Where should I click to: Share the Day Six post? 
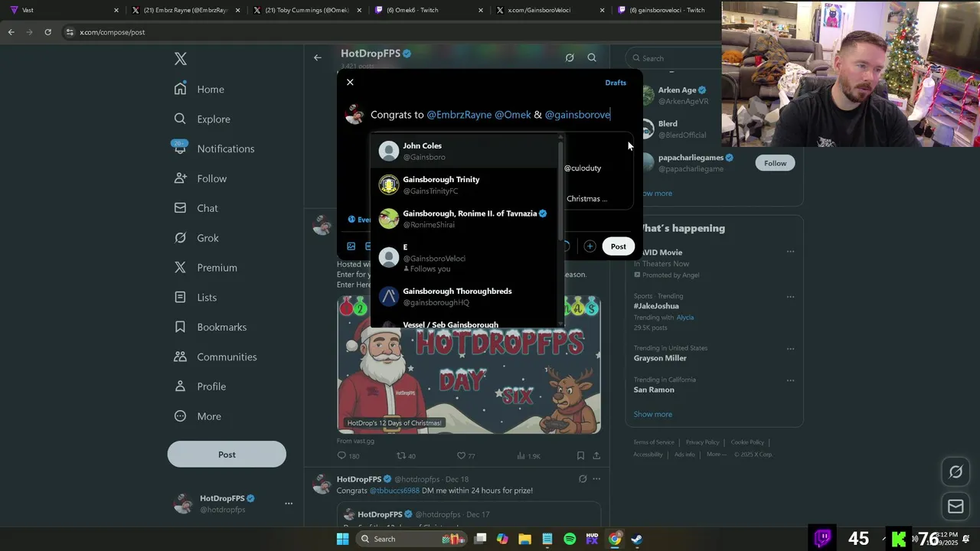pos(596,455)
